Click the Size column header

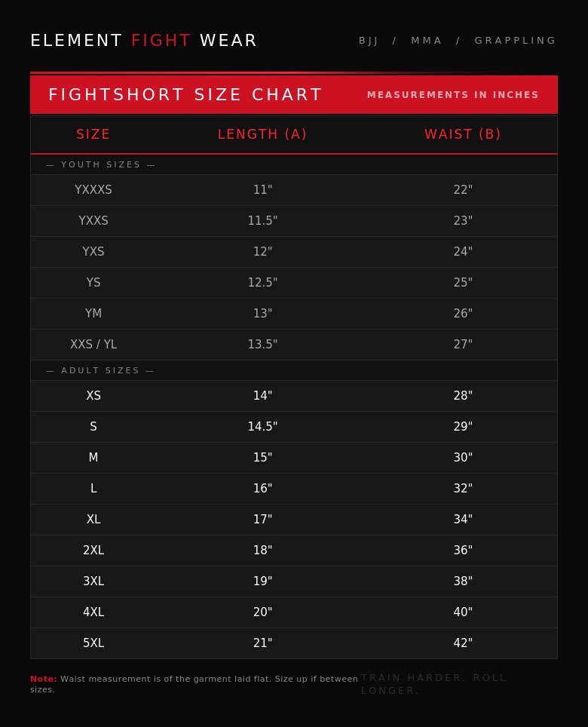click(93, 134)
